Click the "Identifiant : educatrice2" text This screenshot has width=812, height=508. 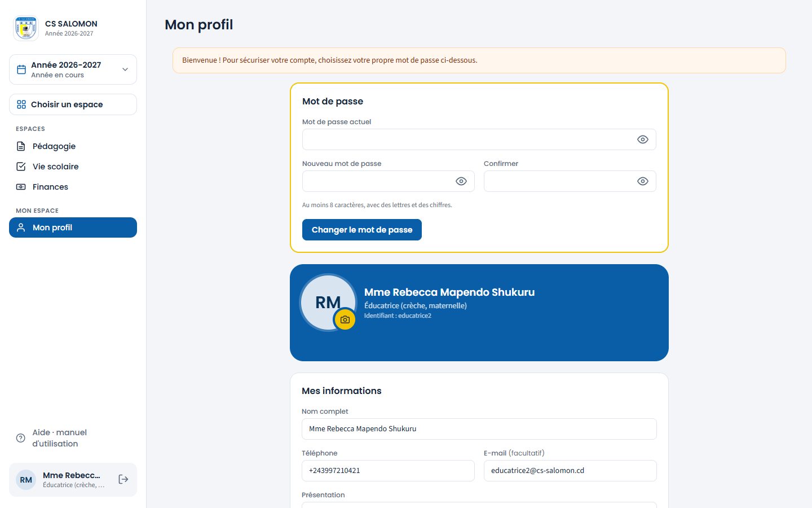(x=398, y=316)
